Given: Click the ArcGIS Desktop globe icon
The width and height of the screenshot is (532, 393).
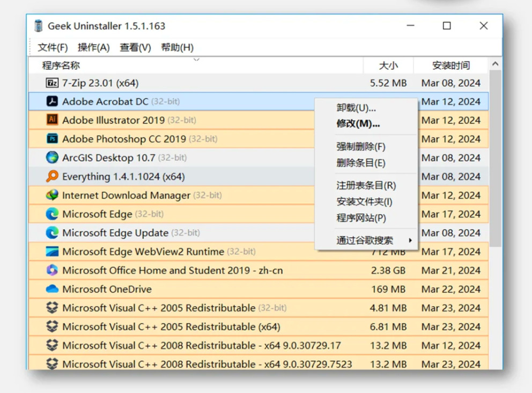Looking at the screenshot, I should (x=52, y=158).
